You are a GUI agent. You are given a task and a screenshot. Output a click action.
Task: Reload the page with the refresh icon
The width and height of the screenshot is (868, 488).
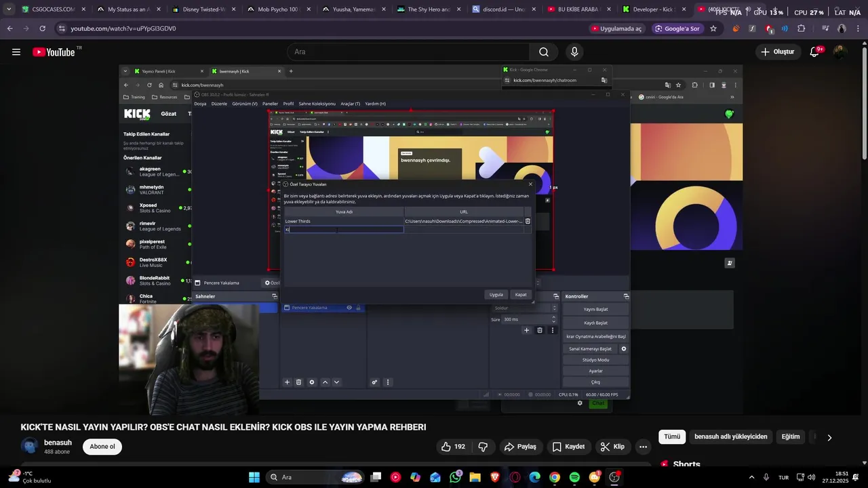pos(42,28)
